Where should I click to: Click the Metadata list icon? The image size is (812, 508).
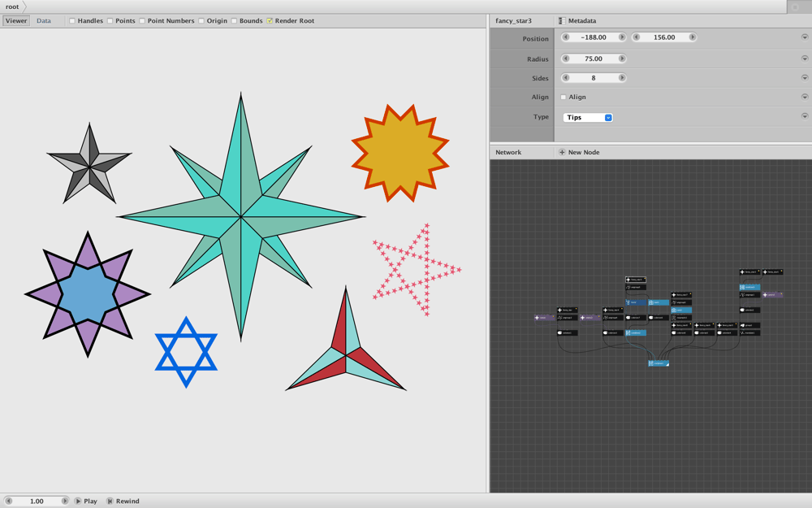[x=562, y=21]
